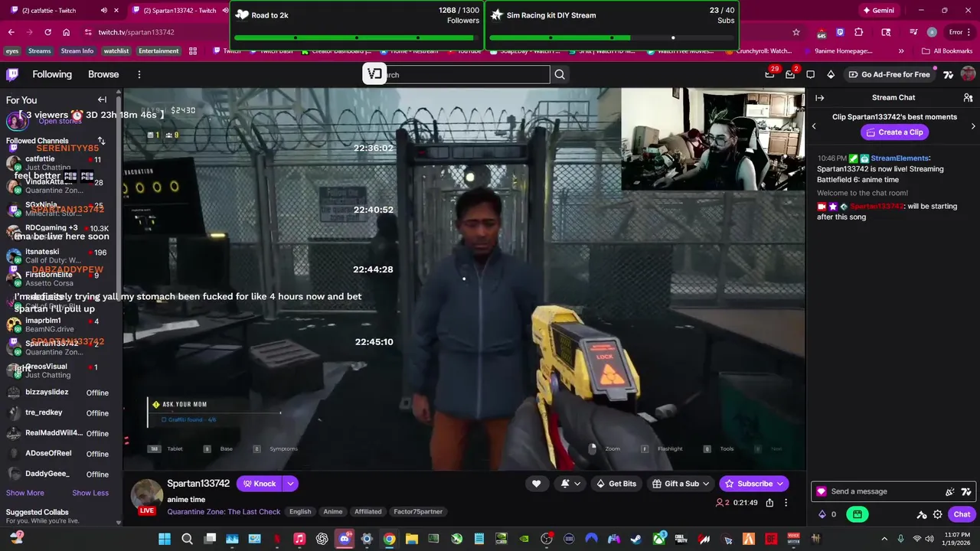Open the whispers speech bubble icon
This screenshot has height=551, width=980.
click(x=811, y=74)
